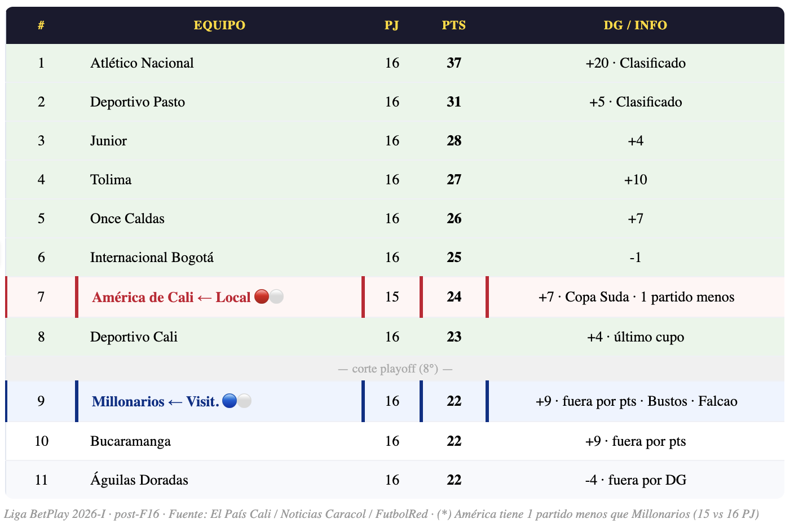Viewport: 794px width, 532px height.
Task: Click the DG / INFO column header
Action: (636, 25)
